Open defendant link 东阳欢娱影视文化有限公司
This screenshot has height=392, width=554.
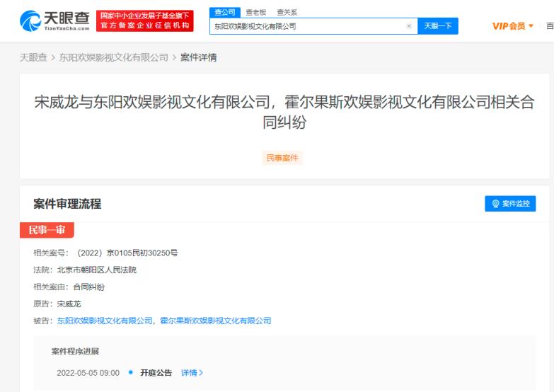pyautogui.click(x=105, y=321)
